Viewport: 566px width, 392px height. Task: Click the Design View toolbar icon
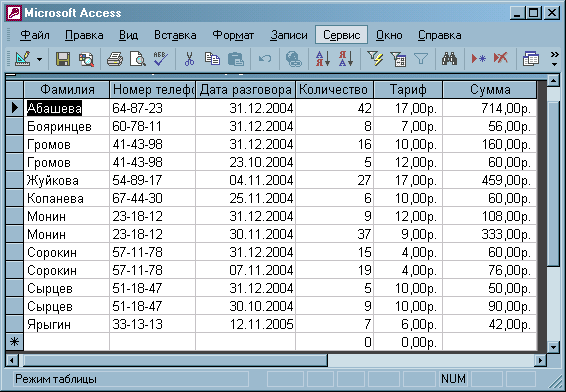click(x=22, y=58)
